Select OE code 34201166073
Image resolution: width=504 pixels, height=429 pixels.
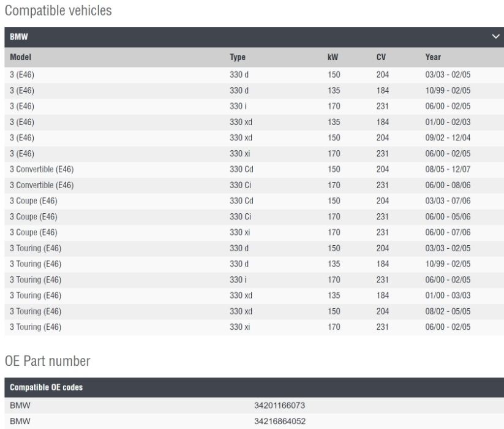point(280,406)
